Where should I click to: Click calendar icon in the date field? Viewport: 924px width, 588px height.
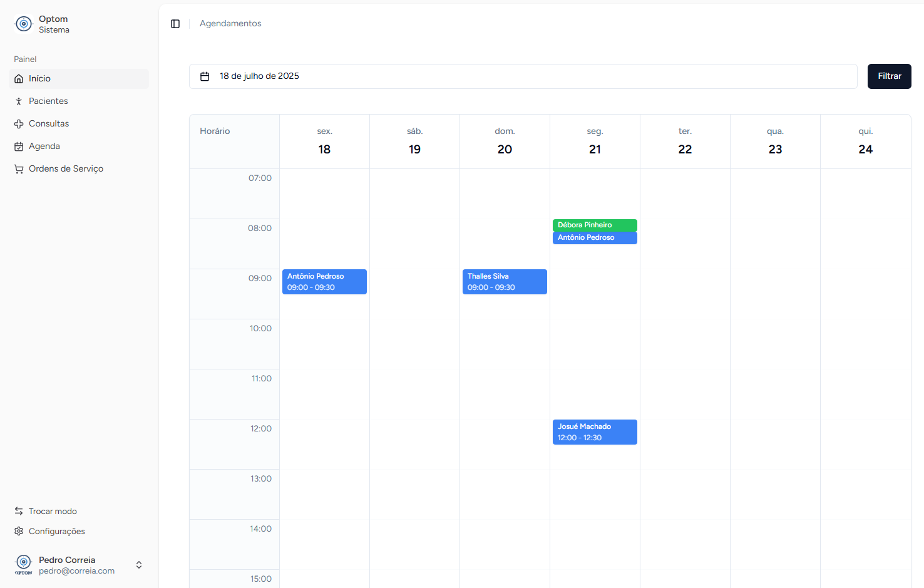coord(205,76)
